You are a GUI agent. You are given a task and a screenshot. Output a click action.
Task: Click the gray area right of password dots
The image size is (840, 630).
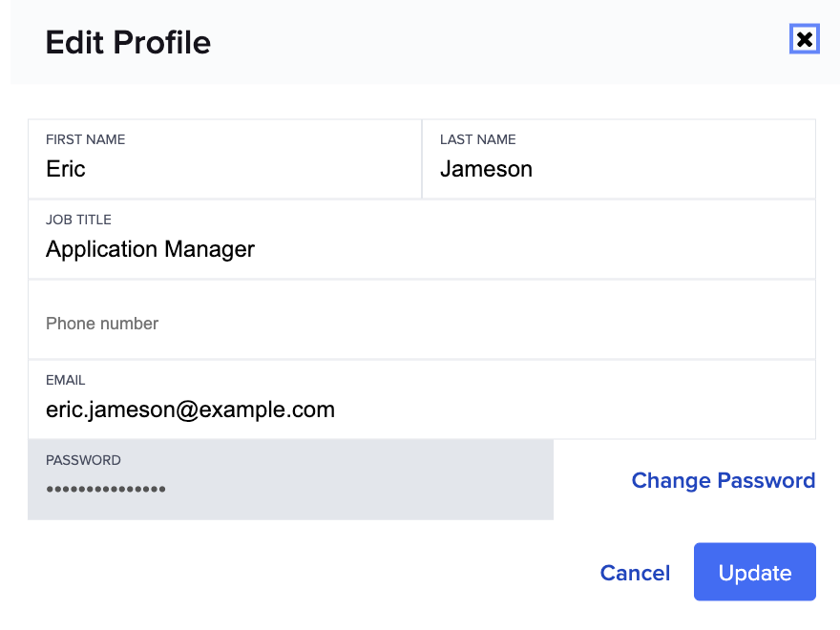pos(363,490)
